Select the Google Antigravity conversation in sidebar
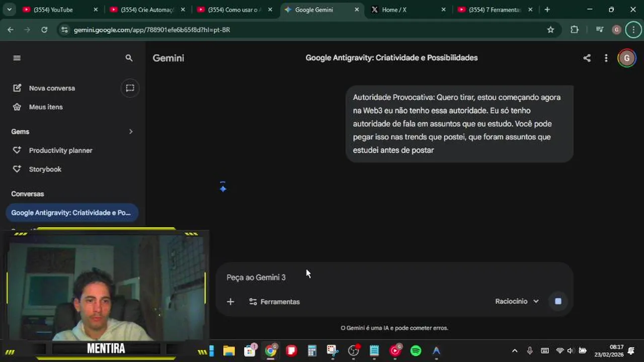The image size is (644, 362). pyautogui.click(x=71, y=213)
